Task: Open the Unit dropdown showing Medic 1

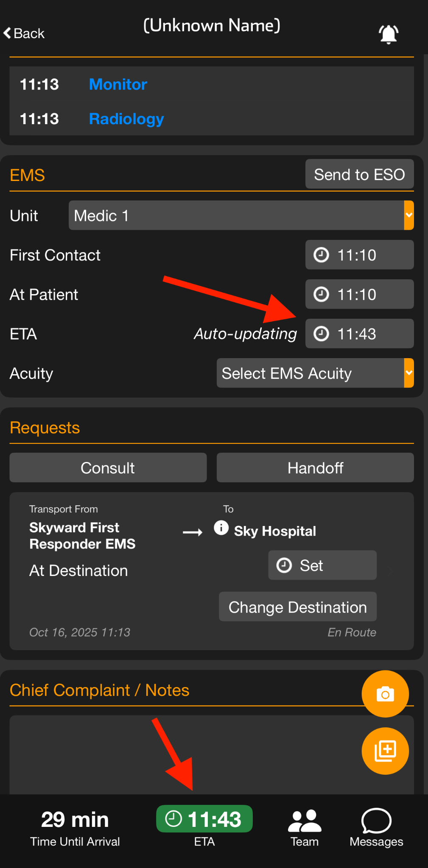Action: click(x=241, y=215)
